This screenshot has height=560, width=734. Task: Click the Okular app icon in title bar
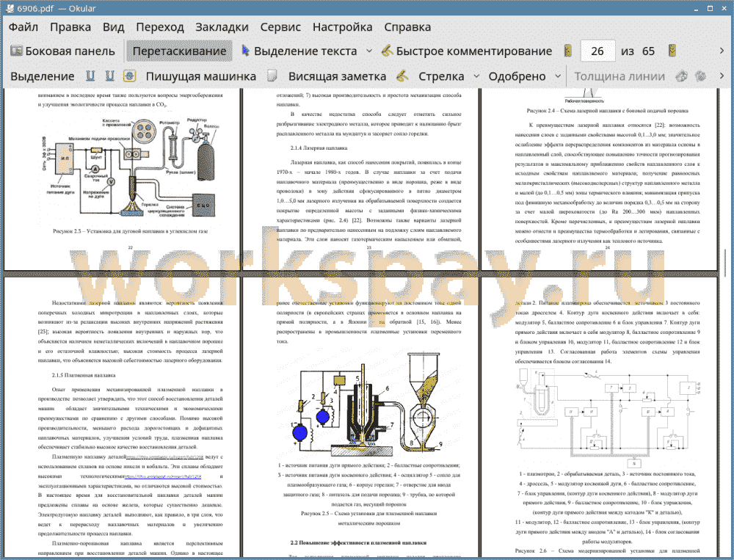pyautogui.click(x=9, y=8)
